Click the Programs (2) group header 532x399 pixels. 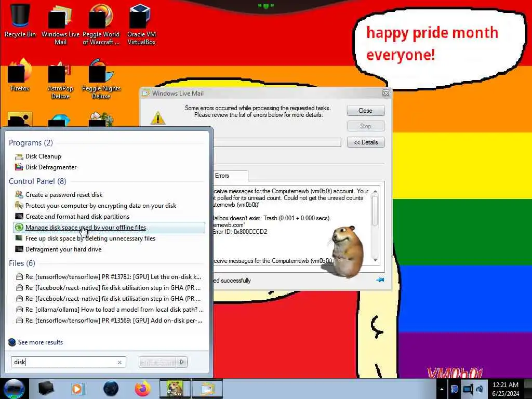coord(31,143)
